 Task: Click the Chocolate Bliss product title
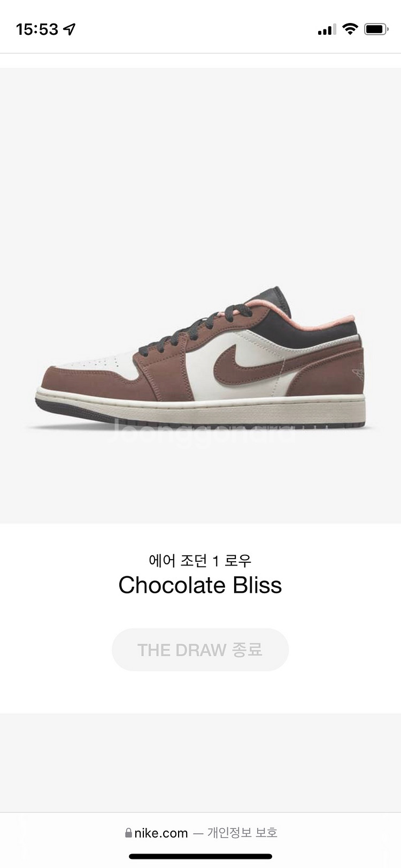pyautogui.click(x=200, y=585)
